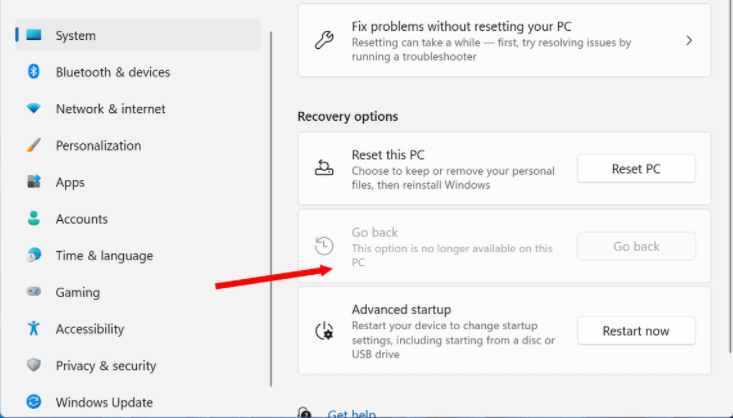The height and width of the screenshot is (418, 733).
Task: Open the Get help link
Action: click(x=352, y=413)
